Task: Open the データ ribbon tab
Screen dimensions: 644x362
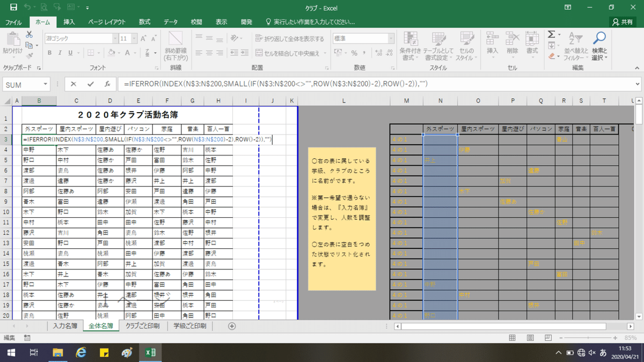Action: (x=171, y=23)
